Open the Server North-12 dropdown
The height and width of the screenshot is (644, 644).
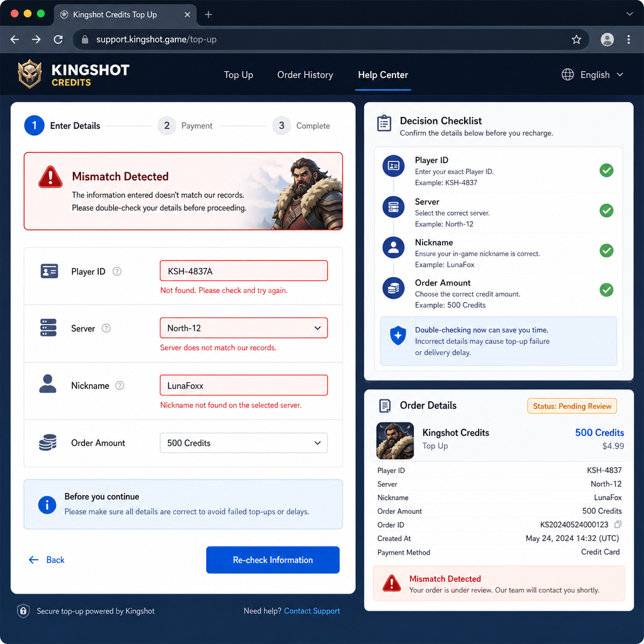(243, 328)
